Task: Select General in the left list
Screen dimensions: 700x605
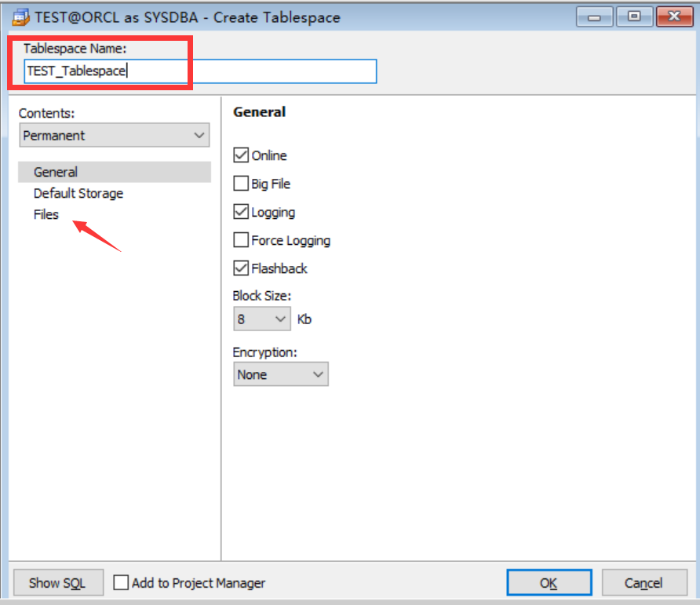Action: 115,172
